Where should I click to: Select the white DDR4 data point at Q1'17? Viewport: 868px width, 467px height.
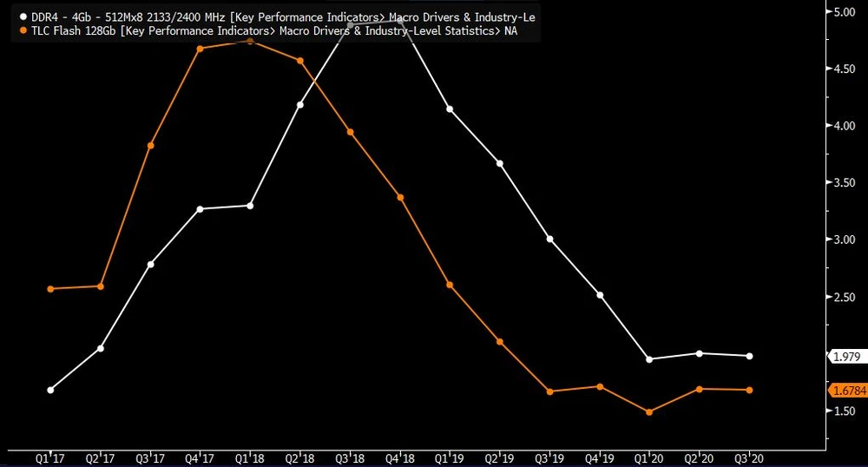[x=50, y=390]
